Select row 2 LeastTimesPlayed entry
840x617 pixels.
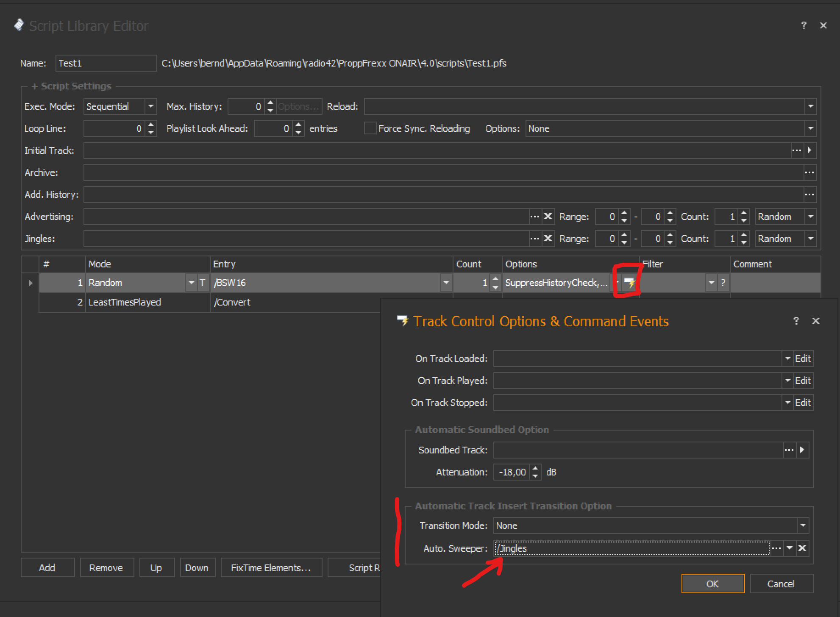tap(125, 302)
